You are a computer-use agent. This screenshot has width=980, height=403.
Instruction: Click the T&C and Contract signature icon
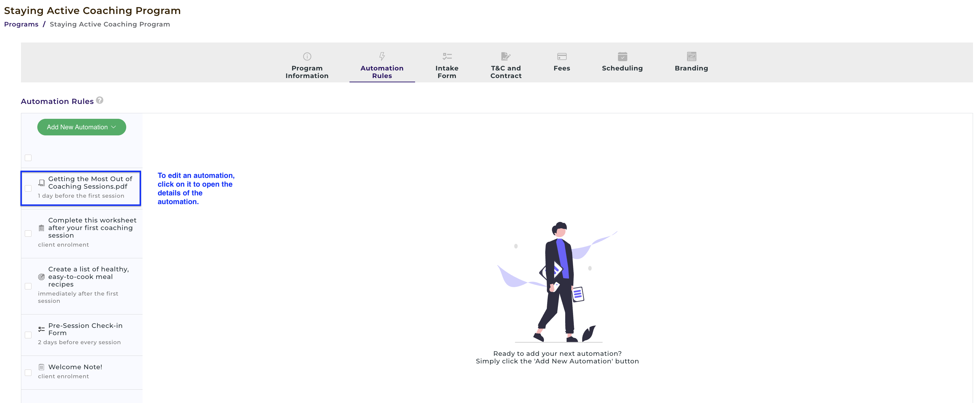point(506,56)
